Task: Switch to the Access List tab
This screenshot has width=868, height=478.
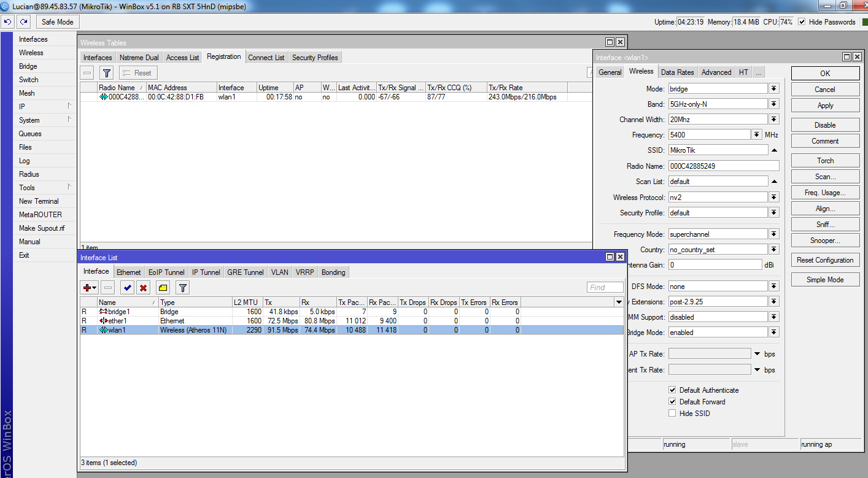Action: point(183,58)
